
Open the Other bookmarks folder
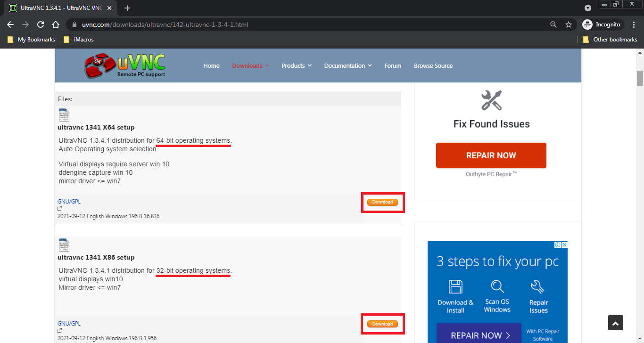(x=610, y=40)
